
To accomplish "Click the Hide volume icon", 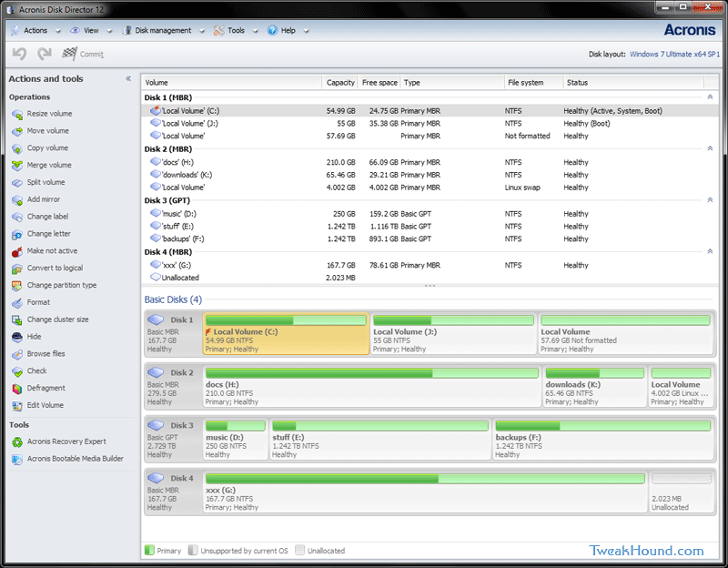I will point(17,337).
